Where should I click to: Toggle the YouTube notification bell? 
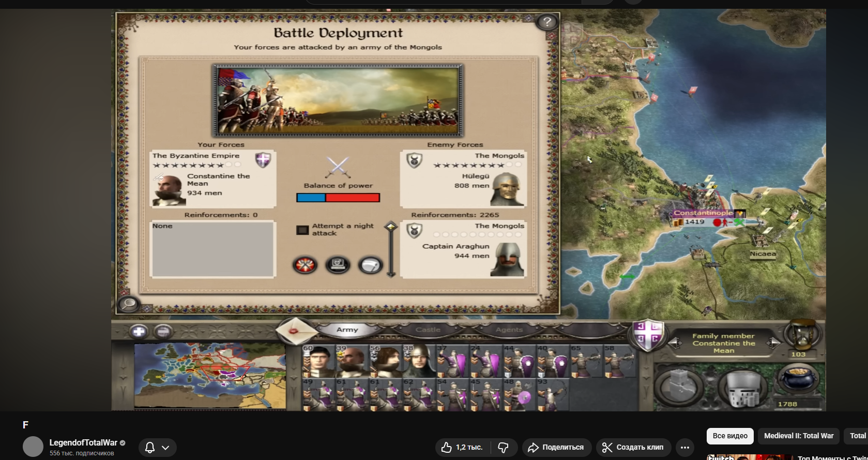[x=150, y=448]
